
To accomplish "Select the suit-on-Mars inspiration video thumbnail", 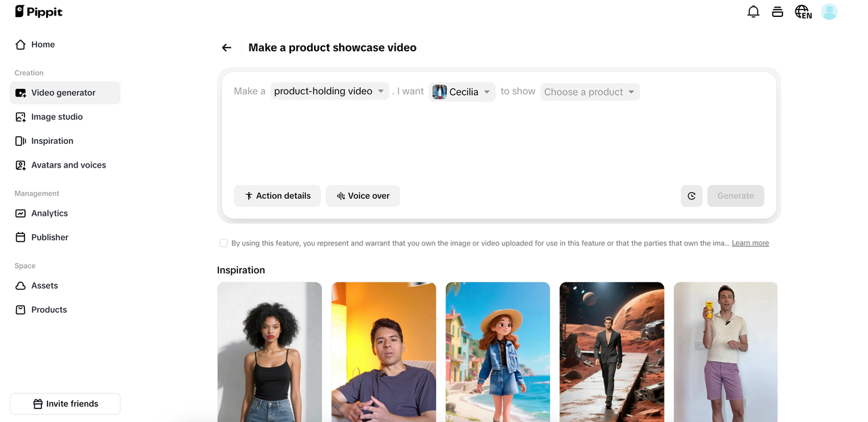I will 611,352.
